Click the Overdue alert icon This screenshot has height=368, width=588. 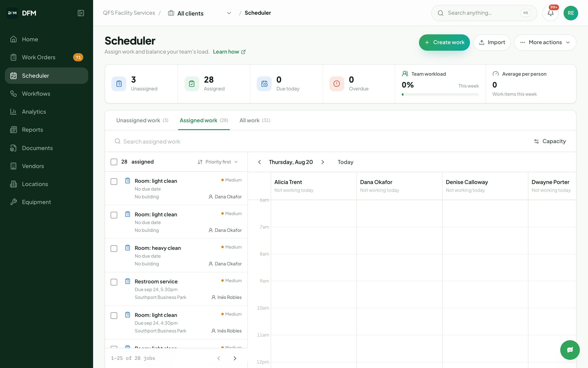[337, 84]
